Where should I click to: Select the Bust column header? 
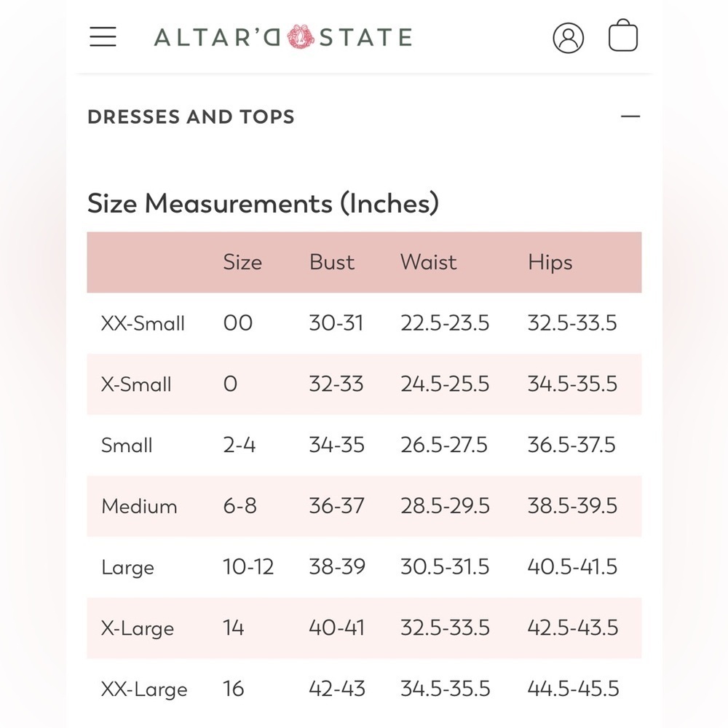[x=332, y=262]
